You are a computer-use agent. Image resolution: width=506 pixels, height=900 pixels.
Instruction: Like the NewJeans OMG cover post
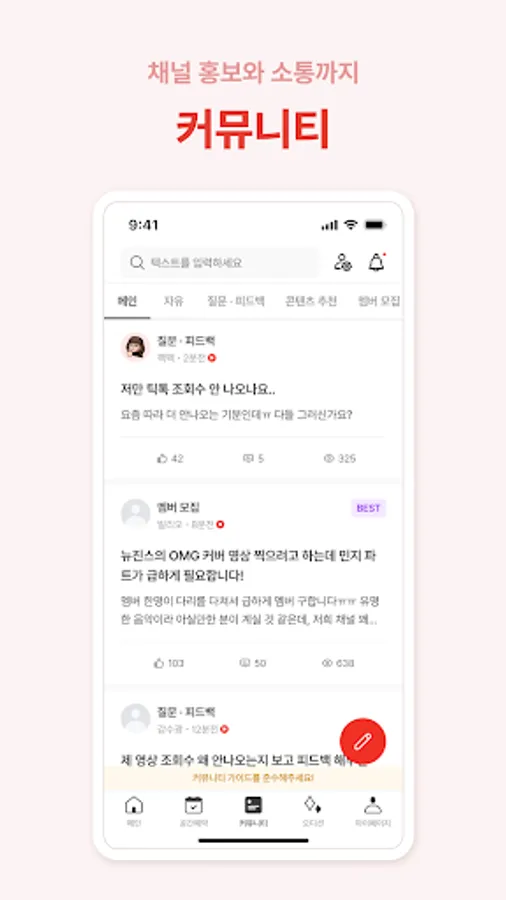[x=169, y=663]
